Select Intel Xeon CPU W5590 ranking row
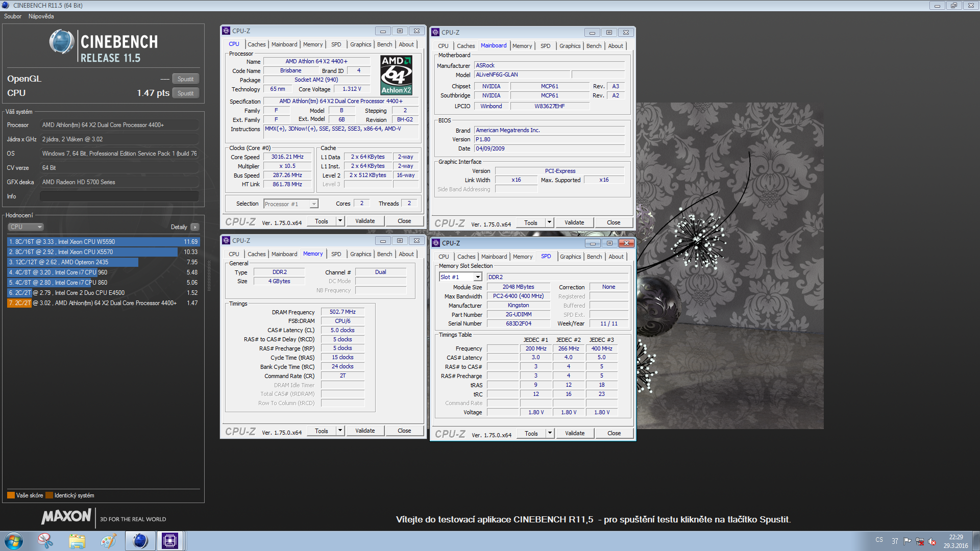 coord(103,242)
